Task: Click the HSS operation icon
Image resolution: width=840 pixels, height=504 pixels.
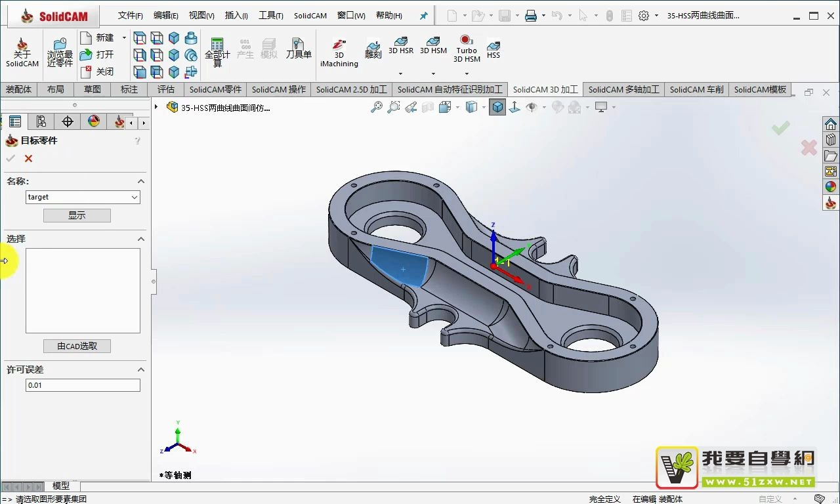Action: tap(493, 50)
